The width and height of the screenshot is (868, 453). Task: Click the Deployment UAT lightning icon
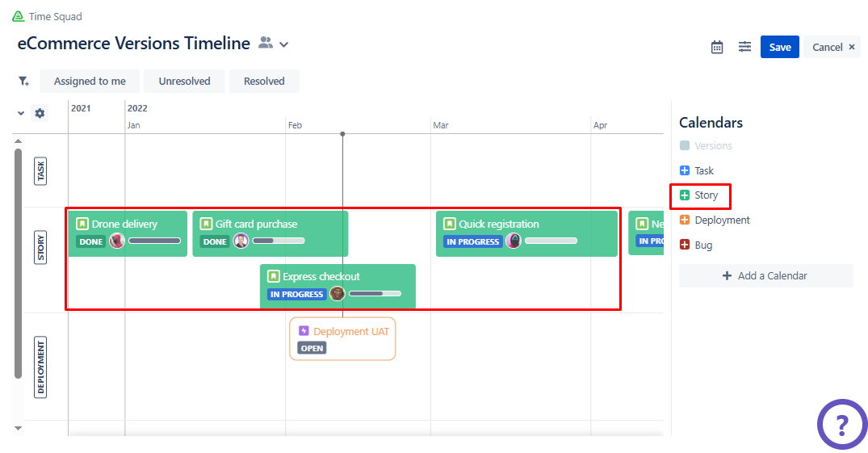pos(304,331)
